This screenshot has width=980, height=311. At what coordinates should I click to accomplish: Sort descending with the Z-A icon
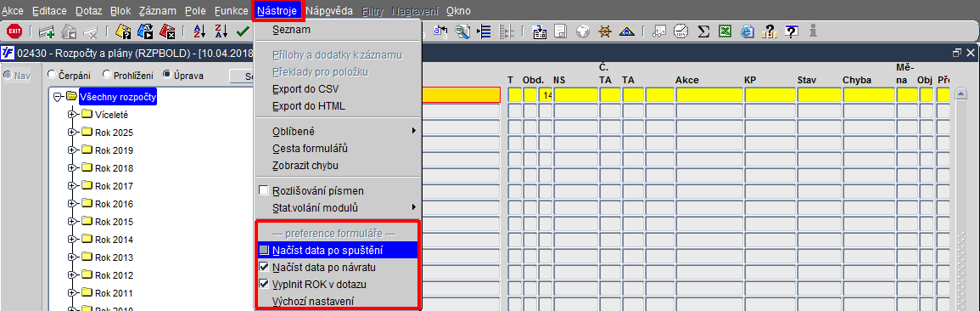(221, 31)
